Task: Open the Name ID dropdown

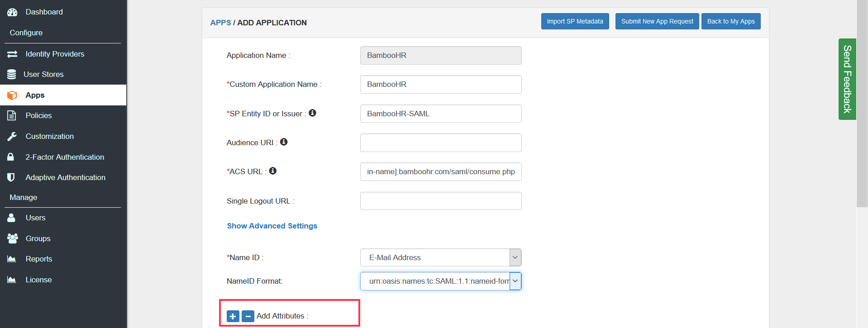Action: click(x=441, y=257)
